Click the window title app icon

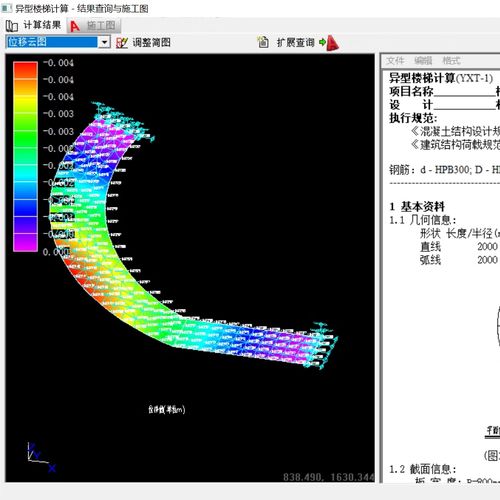(x=7, y=8)
